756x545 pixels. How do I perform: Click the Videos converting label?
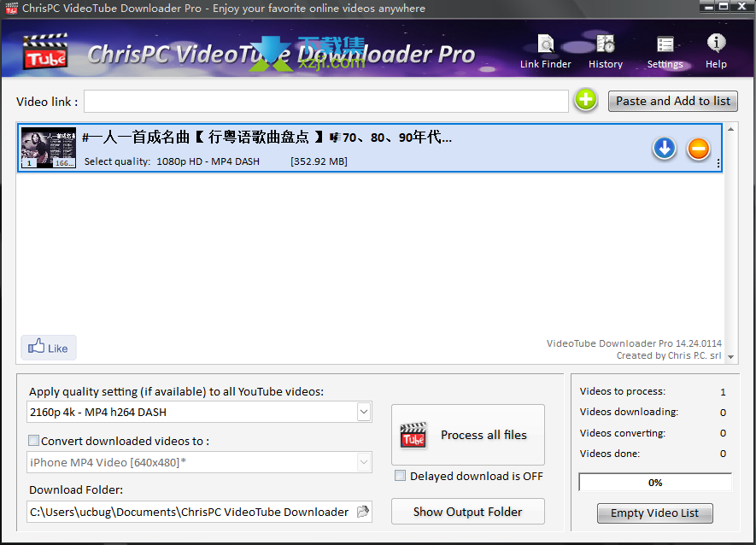(623, 433)
